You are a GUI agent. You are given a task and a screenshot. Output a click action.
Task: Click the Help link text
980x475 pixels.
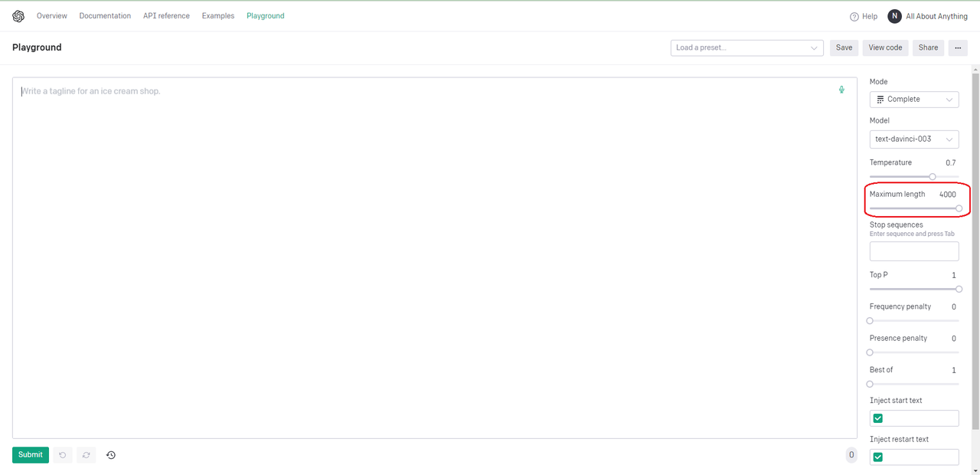[870, 16]
